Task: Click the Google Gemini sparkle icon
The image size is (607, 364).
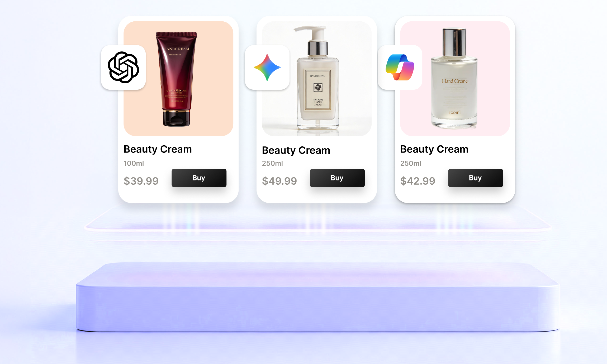Action: [267, 67]
